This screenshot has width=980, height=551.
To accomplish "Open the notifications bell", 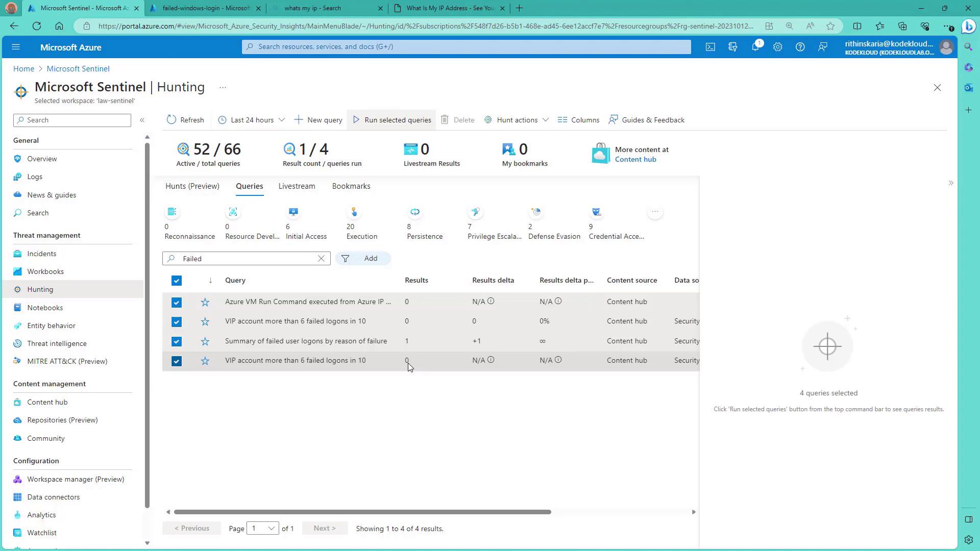I will [755, 47].
